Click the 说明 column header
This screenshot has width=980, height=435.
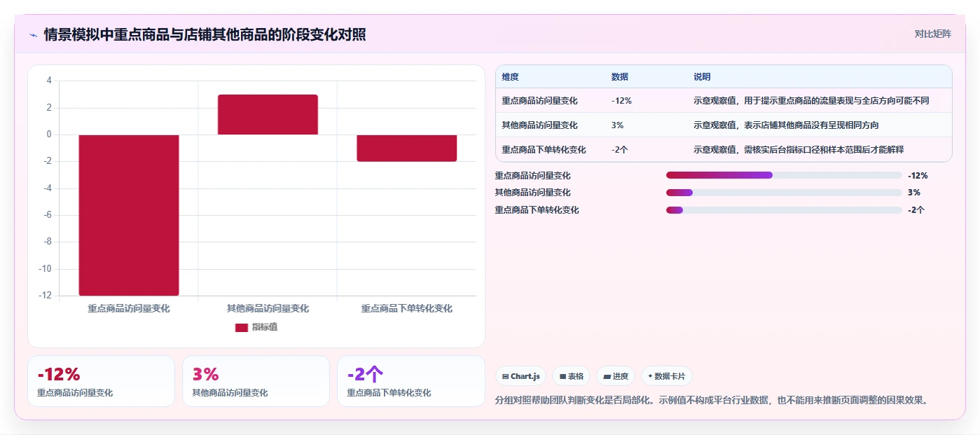click(x=702, y=77)
